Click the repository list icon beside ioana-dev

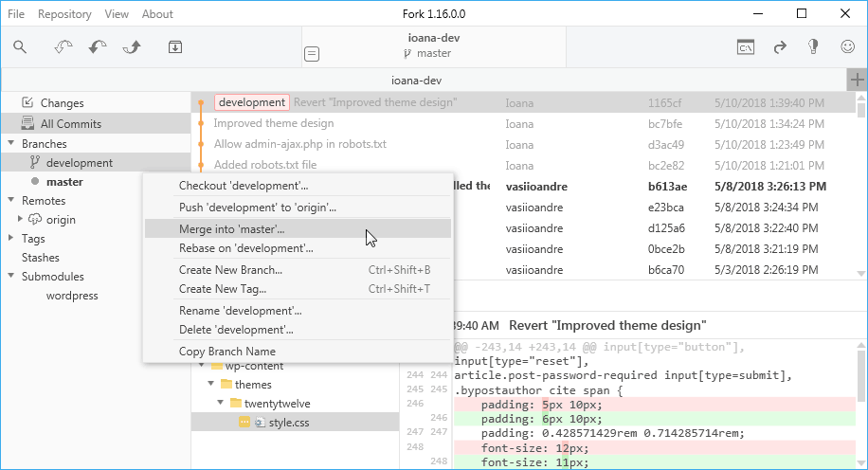(312, 54)
